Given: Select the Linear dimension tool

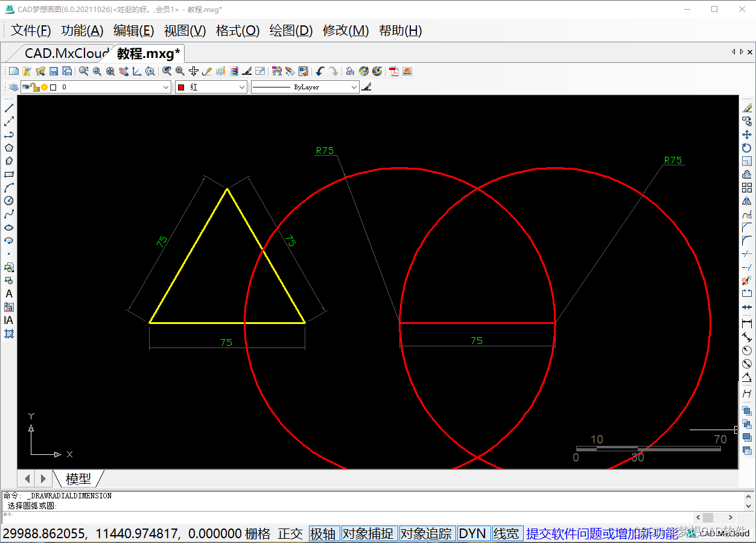Looking at the screenshot, I should click(747, 323).
